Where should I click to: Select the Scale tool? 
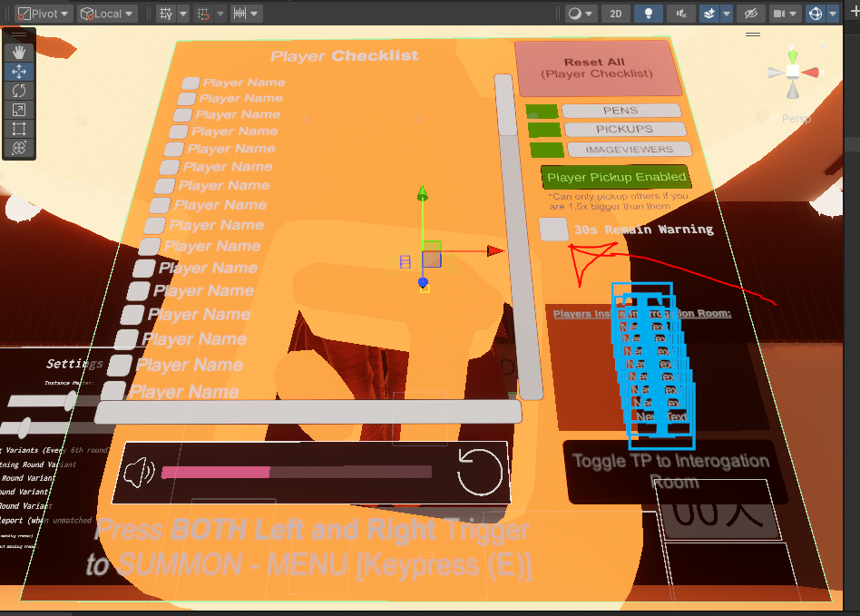click(19, 111)
